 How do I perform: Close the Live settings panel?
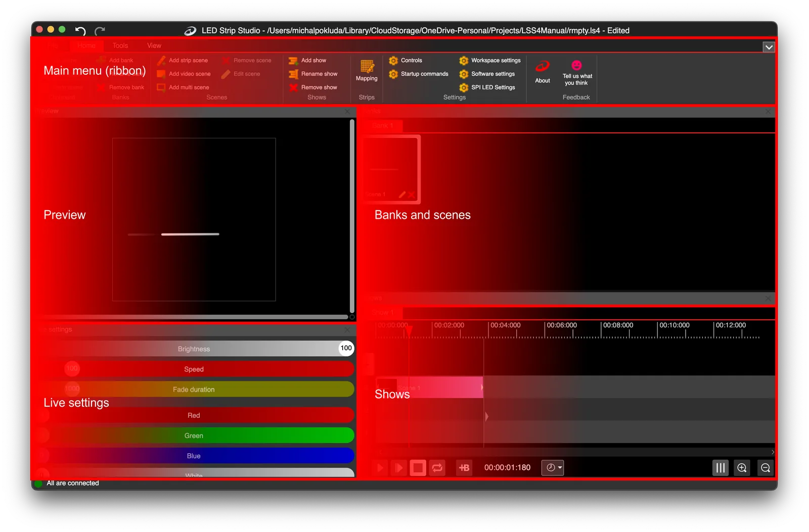347,330
